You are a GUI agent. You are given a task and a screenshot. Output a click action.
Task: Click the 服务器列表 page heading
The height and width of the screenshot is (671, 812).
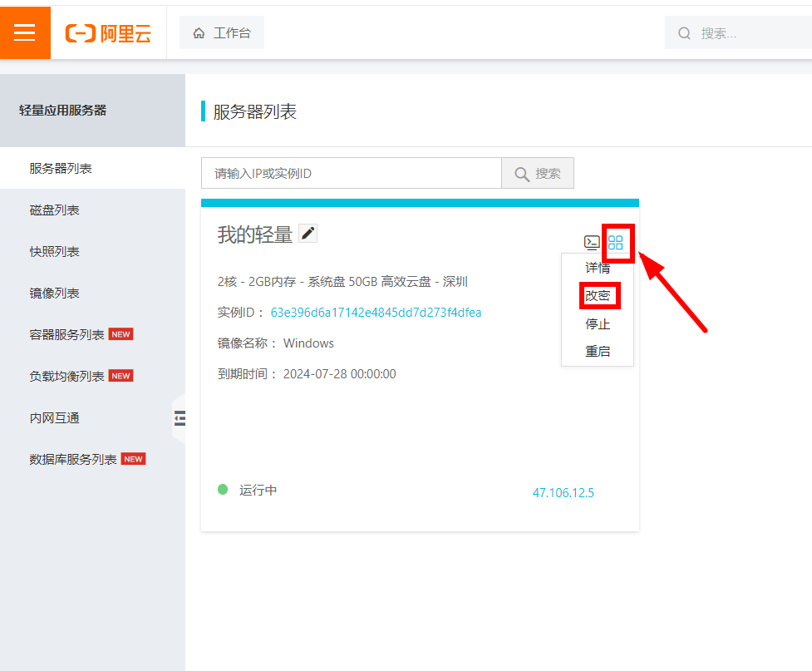click(x=255, y=111)
